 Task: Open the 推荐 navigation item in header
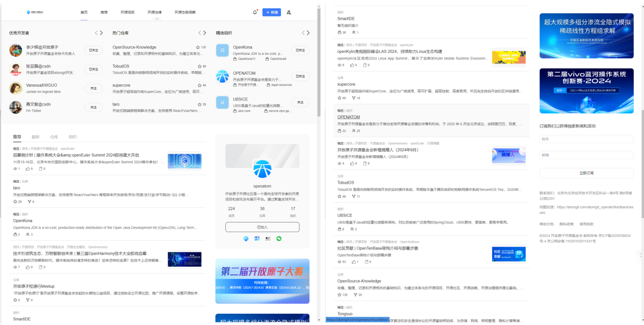(104, 12)
